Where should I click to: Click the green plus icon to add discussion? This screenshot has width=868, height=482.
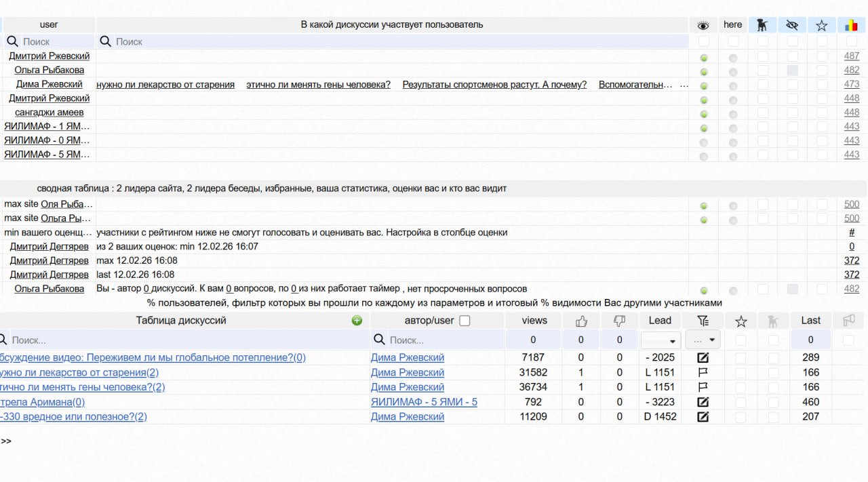357,321
